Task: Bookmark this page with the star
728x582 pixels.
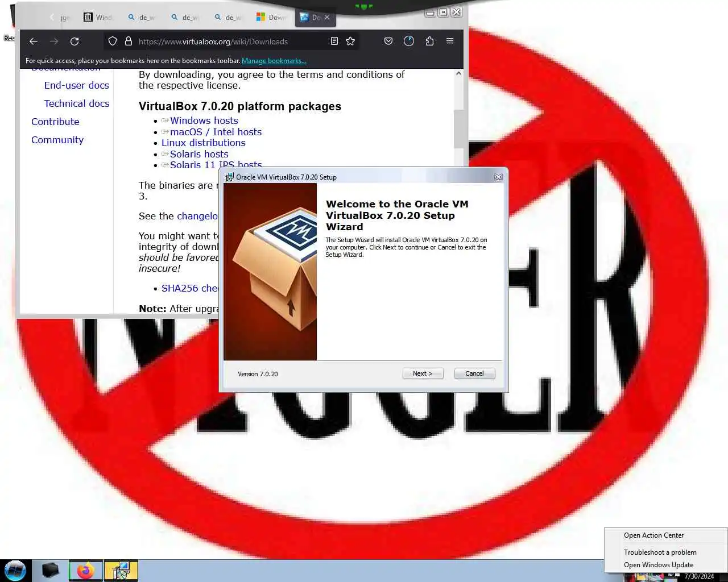Action: click(350, 41)
